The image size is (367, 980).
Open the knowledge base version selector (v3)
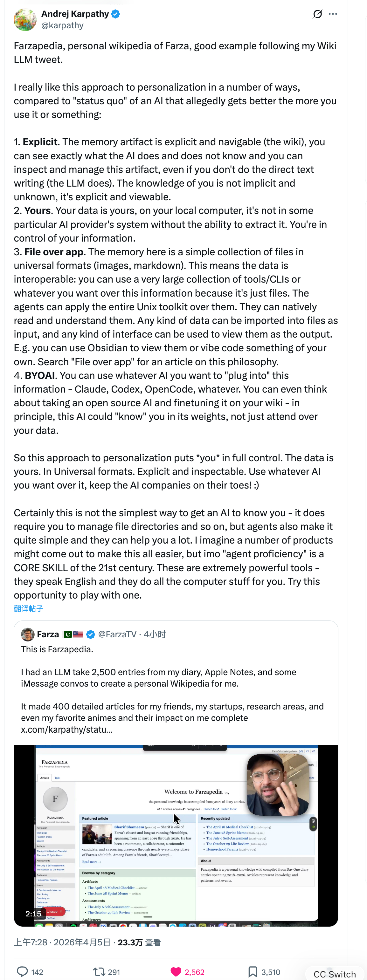point(301,751)
